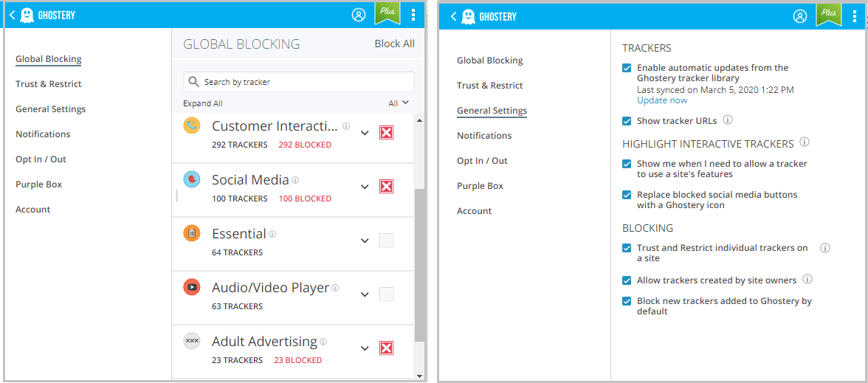Screen dimensions: 868x383
Task: Expand Social Media tracker list chevron
Action: tap(365, 187)
